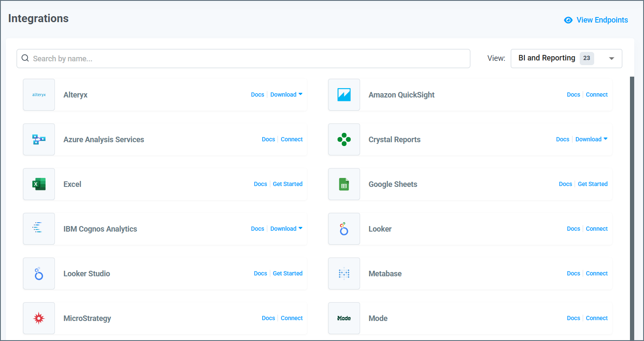The width and height of the screenshot is (644, 341).
Task: Click the Azure Analysis Services icon
Action: [39, 139]
